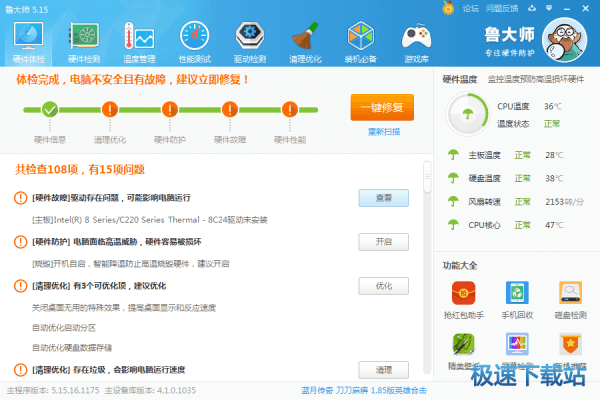600x400 pixels.
Task: Open 磁盘检测 tool
Action: point(570,300)
